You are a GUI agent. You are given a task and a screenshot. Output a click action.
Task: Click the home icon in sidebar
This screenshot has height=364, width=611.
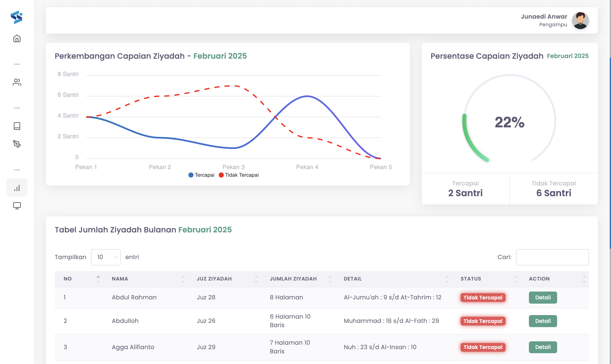[x=17, y=39]
